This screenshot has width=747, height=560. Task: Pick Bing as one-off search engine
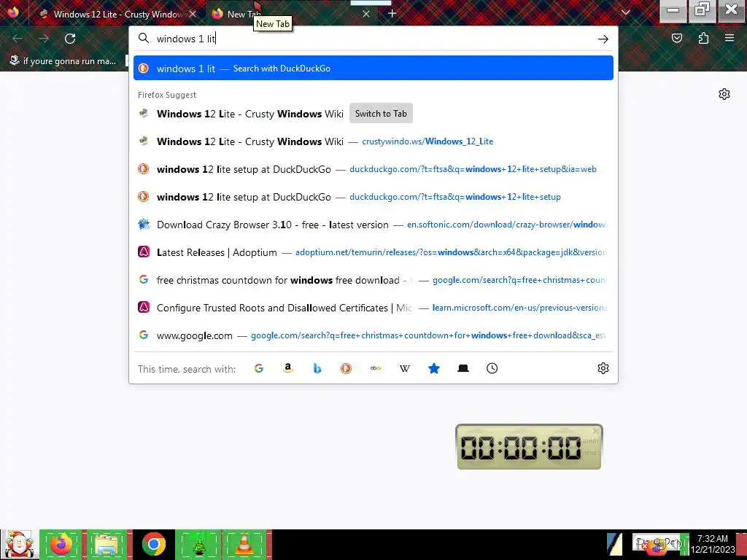[x=317, y=368]
